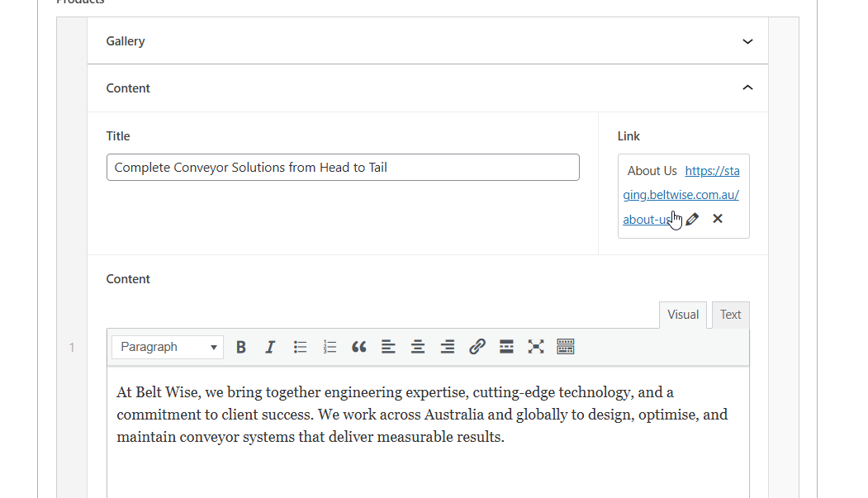The height and width of the screenshot is (498, 868).
Task: Insert a numbered list
Action: pyautogui.click(x=330, y=347)
